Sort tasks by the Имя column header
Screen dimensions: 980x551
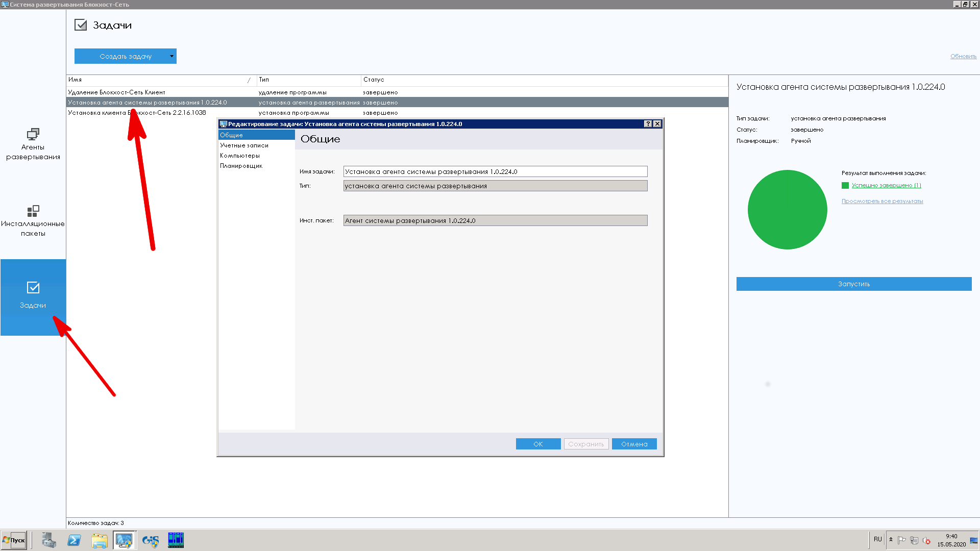point(161,80)
